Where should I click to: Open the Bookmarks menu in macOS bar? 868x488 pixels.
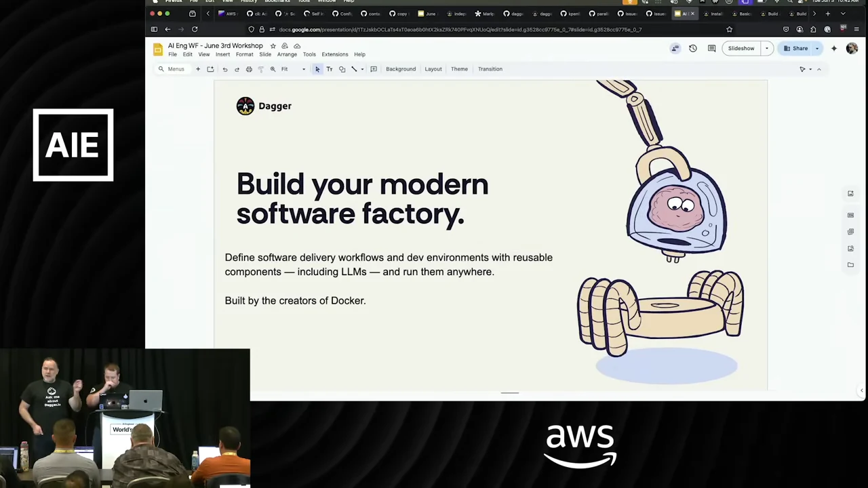tap(277, 1)
